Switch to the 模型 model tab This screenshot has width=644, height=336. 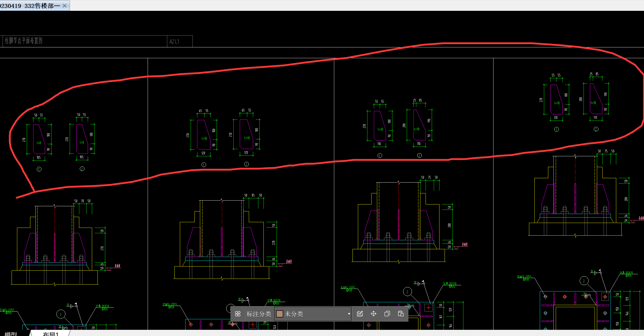pos(11,334)
